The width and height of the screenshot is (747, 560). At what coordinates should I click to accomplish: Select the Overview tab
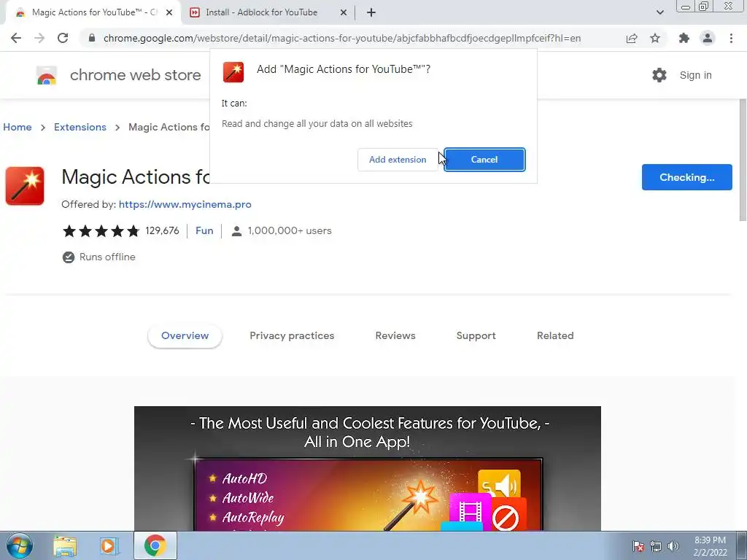(185, 335)
